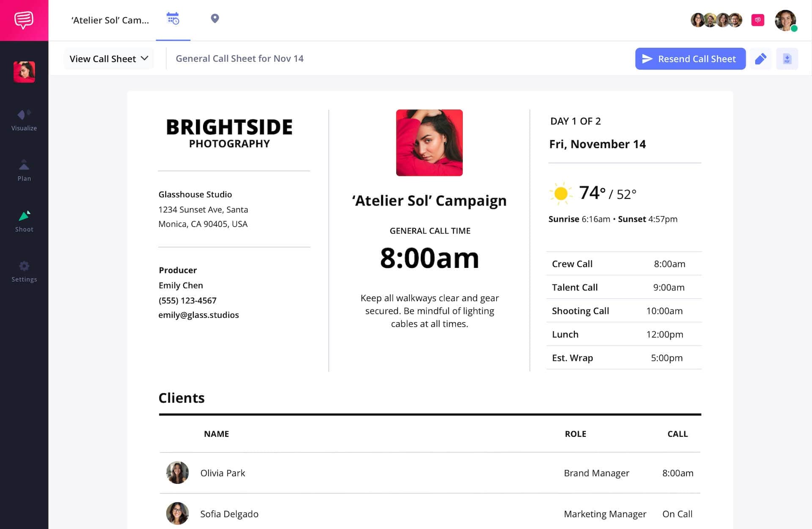Open the Plan sidebar section
Viewport: 812px width, 529px height.
pyautogui.click(x=24, y=171)
